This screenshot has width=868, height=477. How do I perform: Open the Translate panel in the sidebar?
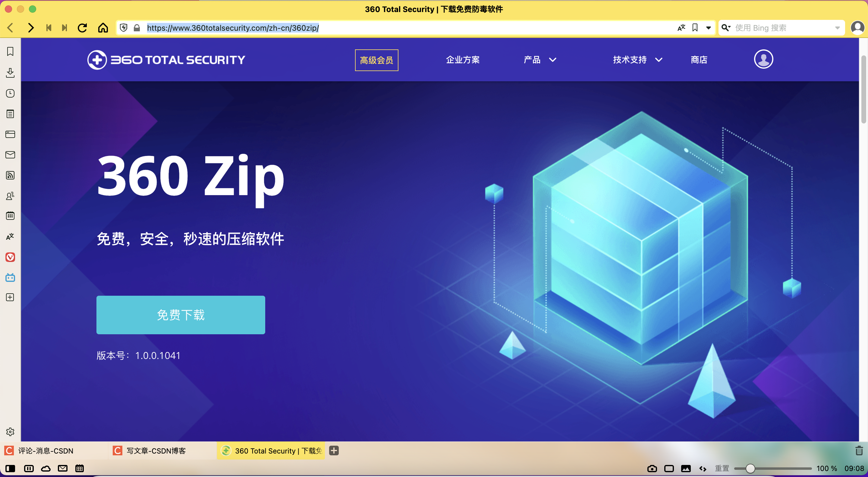pos(10,236)
